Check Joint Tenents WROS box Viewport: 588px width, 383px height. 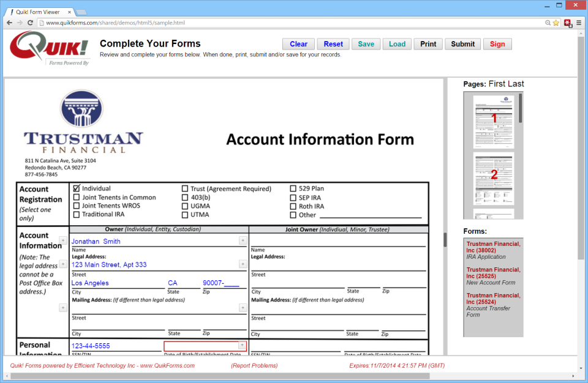pyautogui.click(x=77, y=206)
